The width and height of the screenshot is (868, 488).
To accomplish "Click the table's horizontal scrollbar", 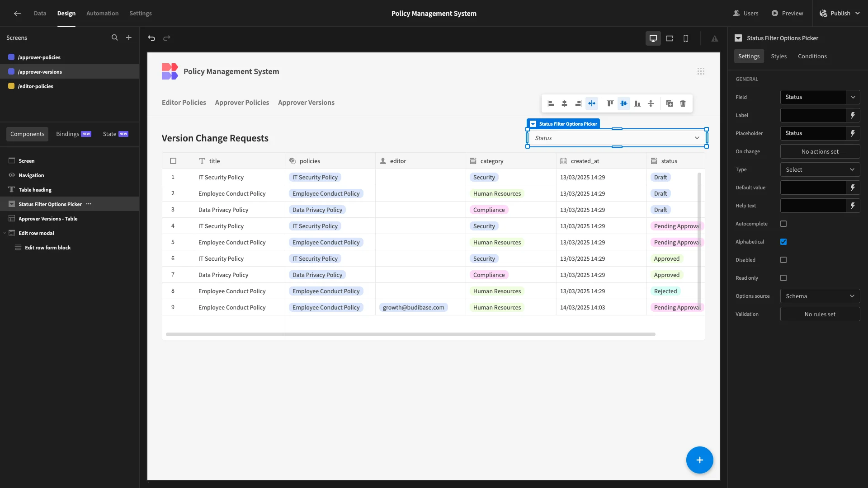I will (x=410, y=334).
